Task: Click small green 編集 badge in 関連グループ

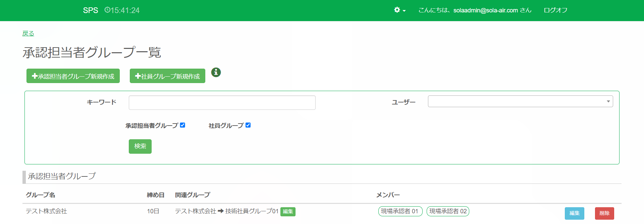Action: (288, 212)
